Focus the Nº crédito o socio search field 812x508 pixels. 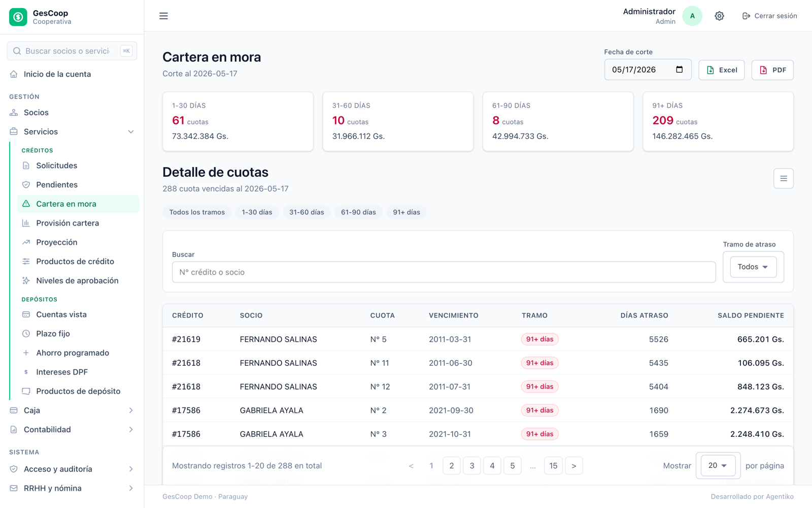click(x=444, y=272)
